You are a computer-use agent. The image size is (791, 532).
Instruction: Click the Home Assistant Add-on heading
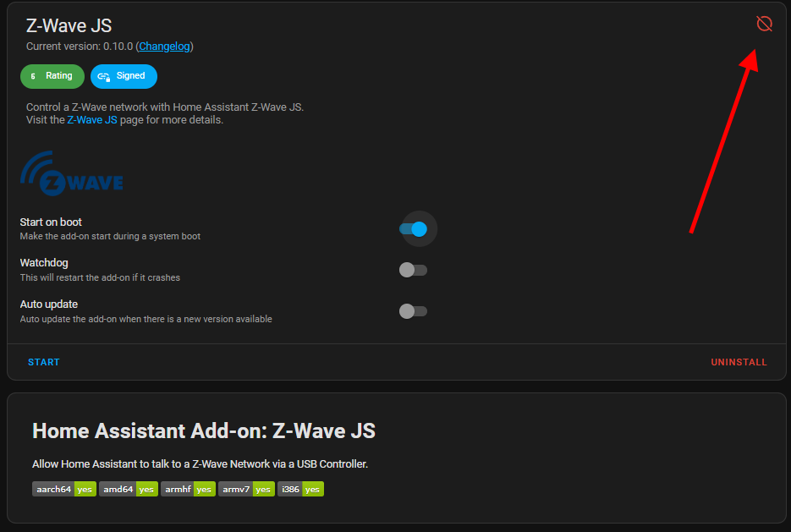pos(203,431)
